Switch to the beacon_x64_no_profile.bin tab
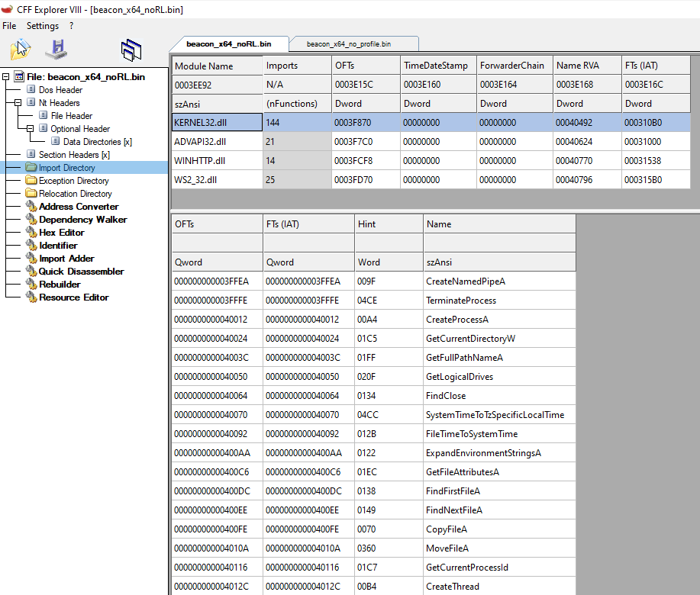This screenshot has width=700, height=595. (349, 43)
